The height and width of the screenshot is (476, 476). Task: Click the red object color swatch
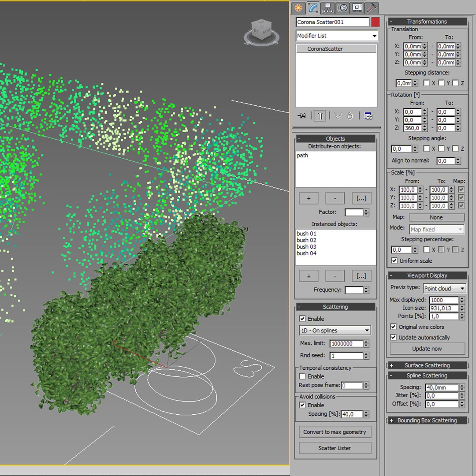click(x=376, y=22)
